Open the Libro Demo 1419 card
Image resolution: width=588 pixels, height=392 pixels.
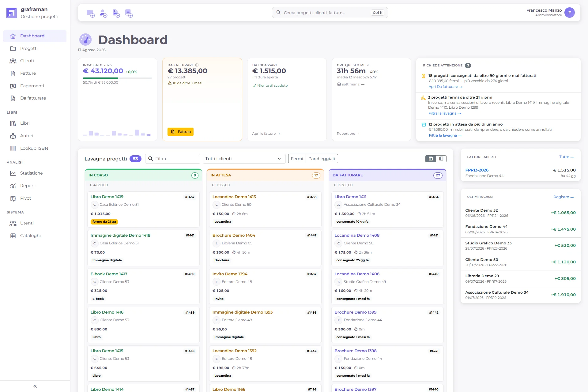[143, 210]
